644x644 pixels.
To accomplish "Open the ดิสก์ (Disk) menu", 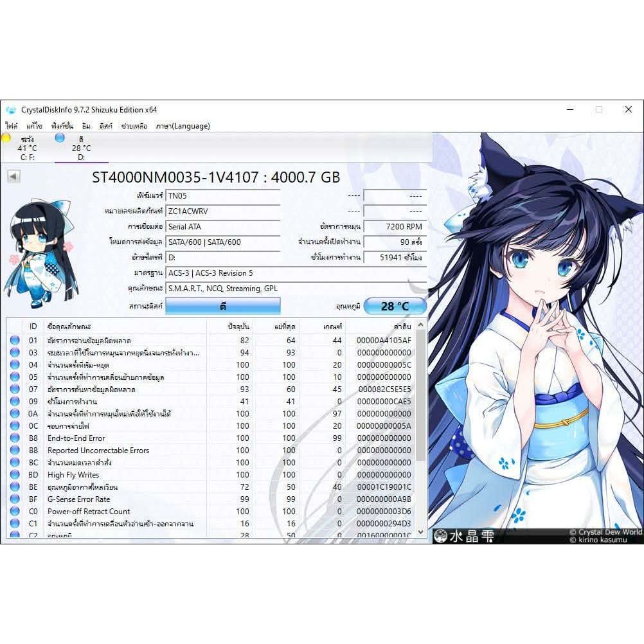I will [106, 126].
